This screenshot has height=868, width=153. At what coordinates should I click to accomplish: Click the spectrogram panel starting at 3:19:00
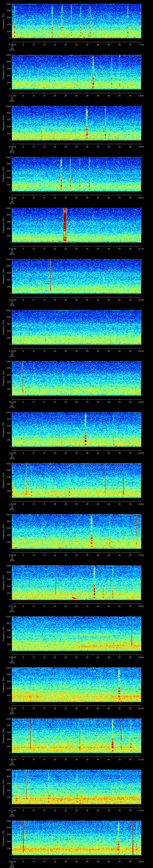click(77, 174)
